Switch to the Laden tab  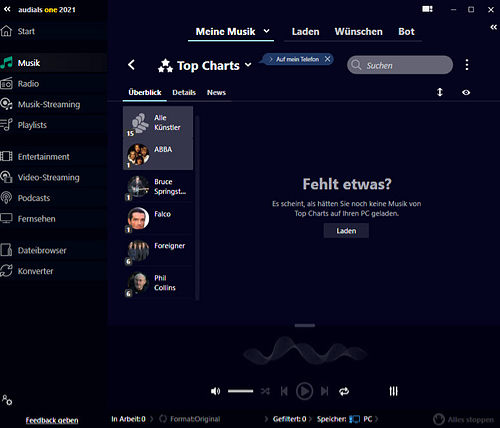coord(305,32)
